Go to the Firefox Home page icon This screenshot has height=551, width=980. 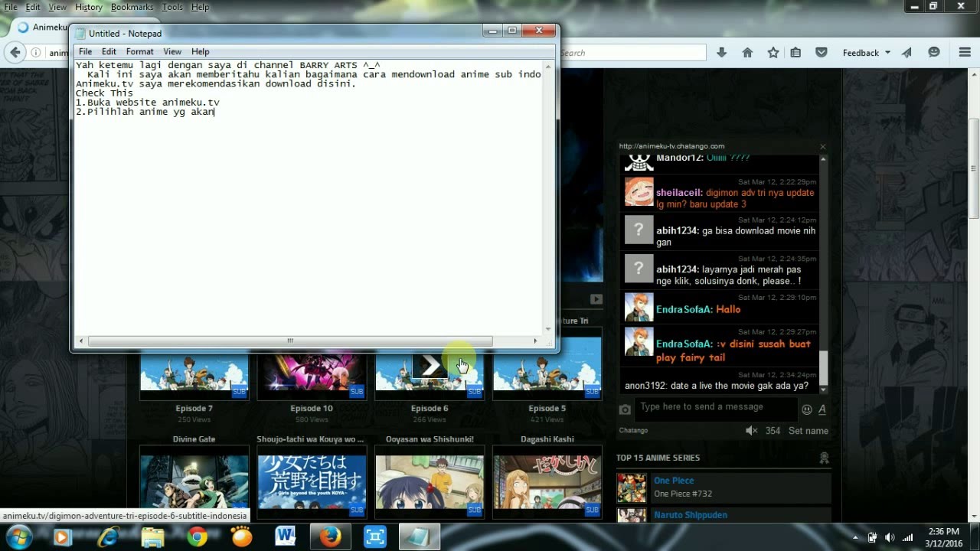(747, 53)
